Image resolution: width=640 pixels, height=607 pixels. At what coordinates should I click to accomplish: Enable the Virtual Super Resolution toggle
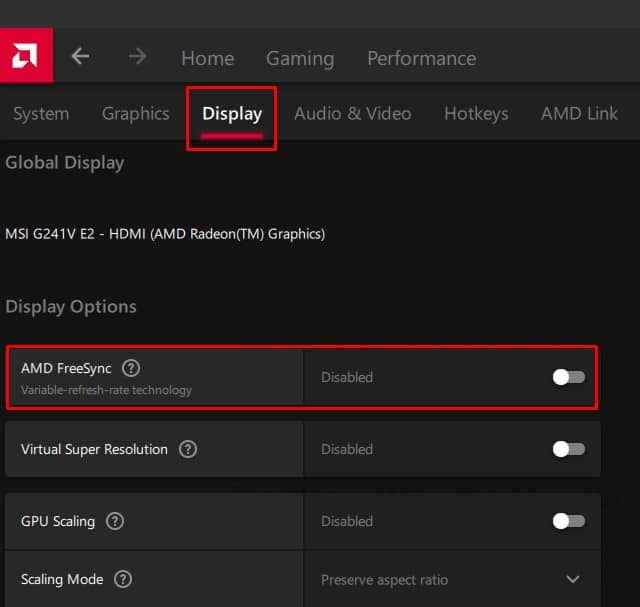pyautogui.click(x=569, y=449)
